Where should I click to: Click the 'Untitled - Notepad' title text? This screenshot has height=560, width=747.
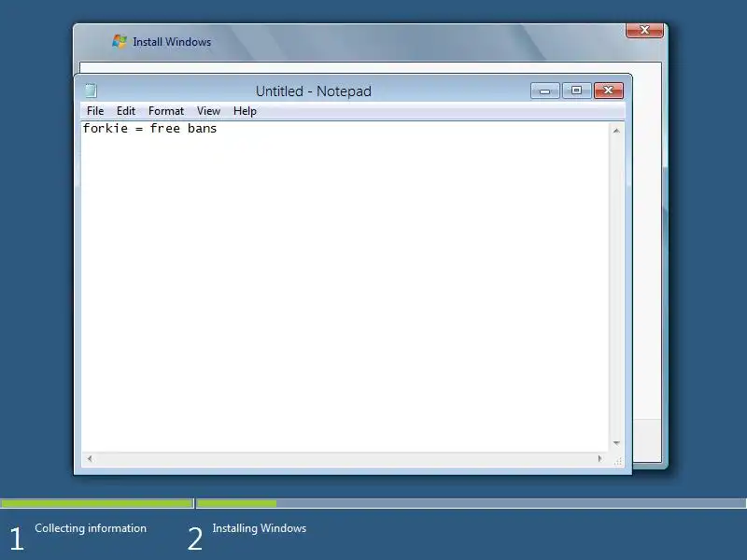314,91
